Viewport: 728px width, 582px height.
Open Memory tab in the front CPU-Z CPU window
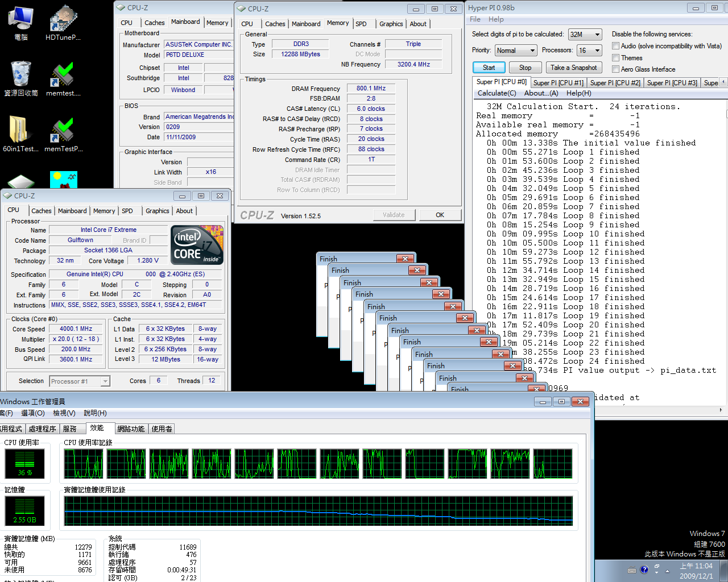(104, 211)
